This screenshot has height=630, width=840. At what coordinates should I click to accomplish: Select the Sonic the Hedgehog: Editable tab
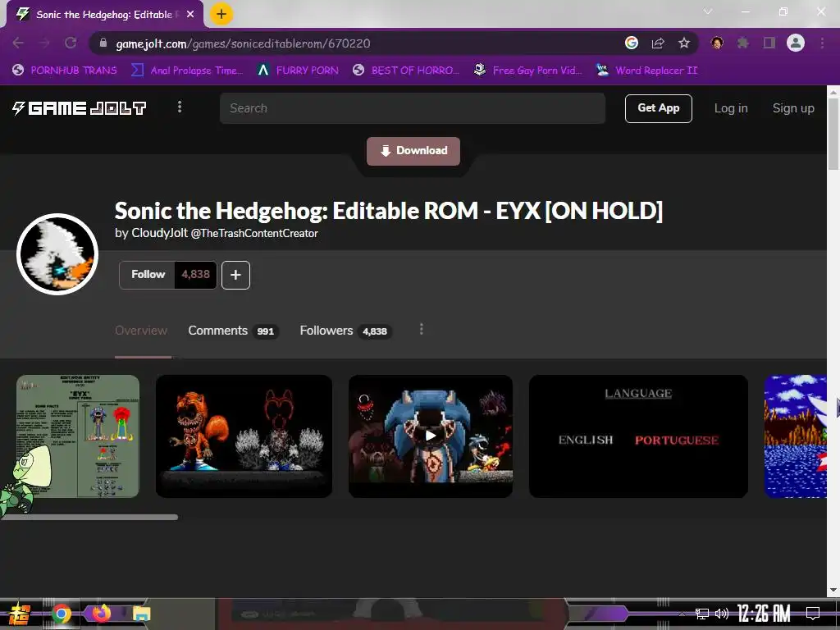coord(105,15)
